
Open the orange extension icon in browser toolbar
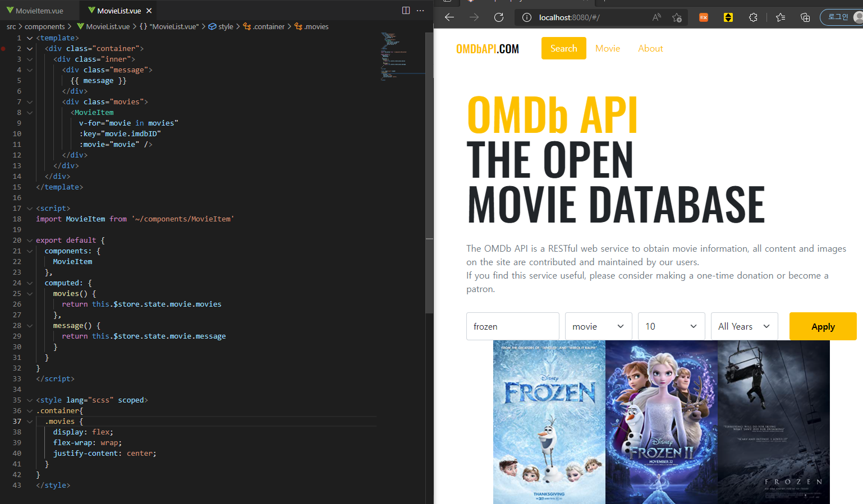click(704, 17)
